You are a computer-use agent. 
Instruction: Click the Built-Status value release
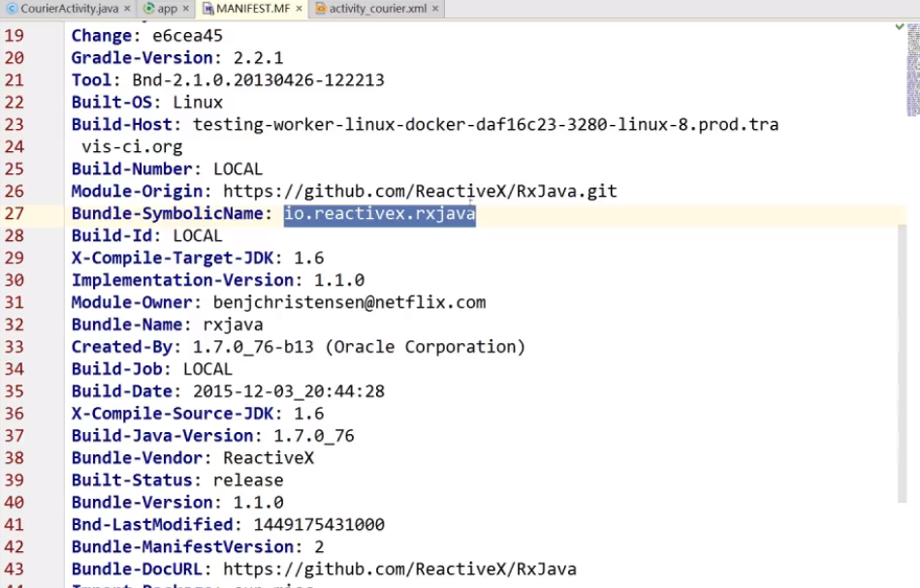coord(248,480)
